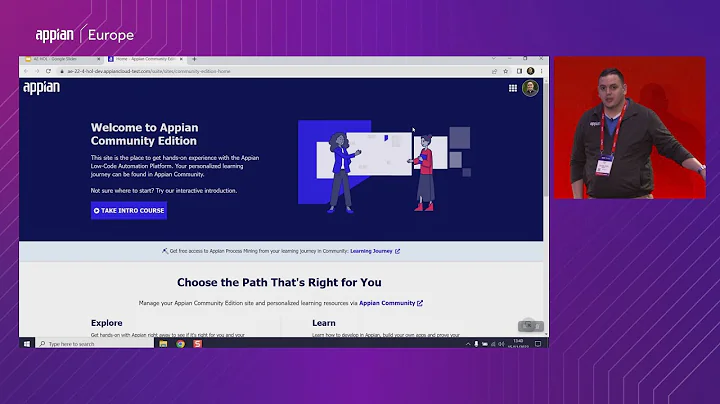Click the Explore heading
The height and width of the screenshot is (404, 720).
click(x=107, y=323)
